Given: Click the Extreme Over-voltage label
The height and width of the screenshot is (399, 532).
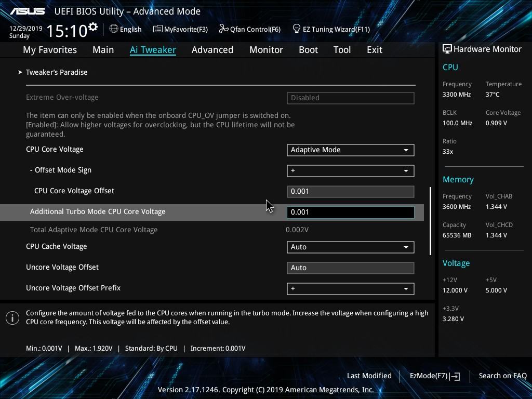Looking at the screenshot, I should [62, 97].
